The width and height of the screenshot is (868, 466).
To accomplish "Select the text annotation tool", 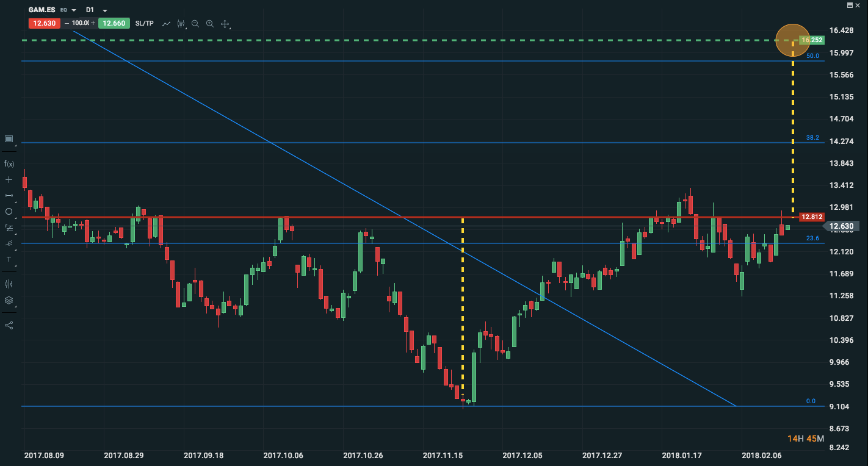I will point(9,259).
